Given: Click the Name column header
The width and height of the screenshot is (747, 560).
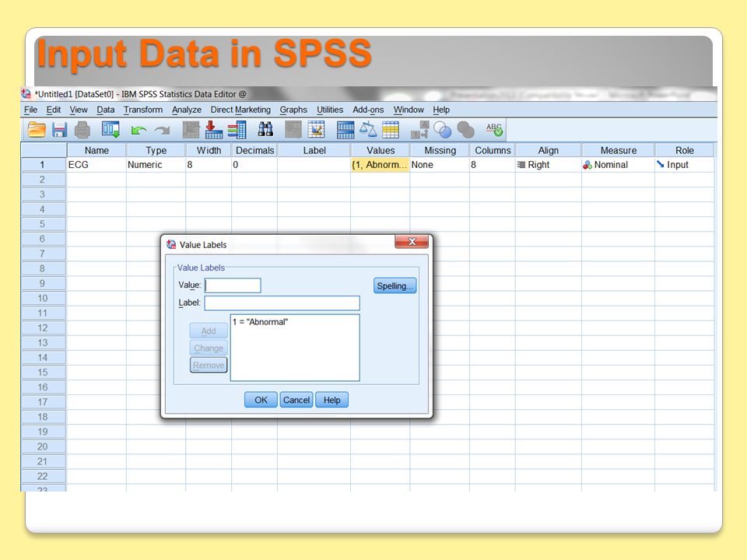Looking at the screenshot, I should tap(96, 150).
